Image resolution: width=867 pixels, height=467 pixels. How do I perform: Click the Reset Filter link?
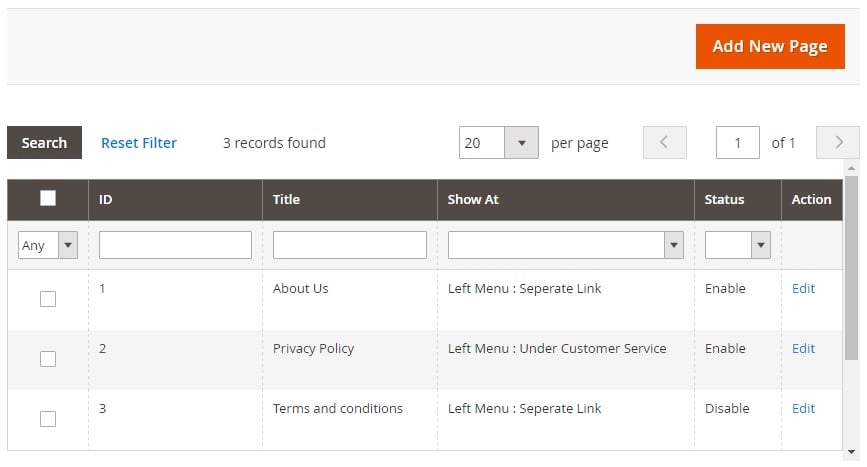[139, 143]
